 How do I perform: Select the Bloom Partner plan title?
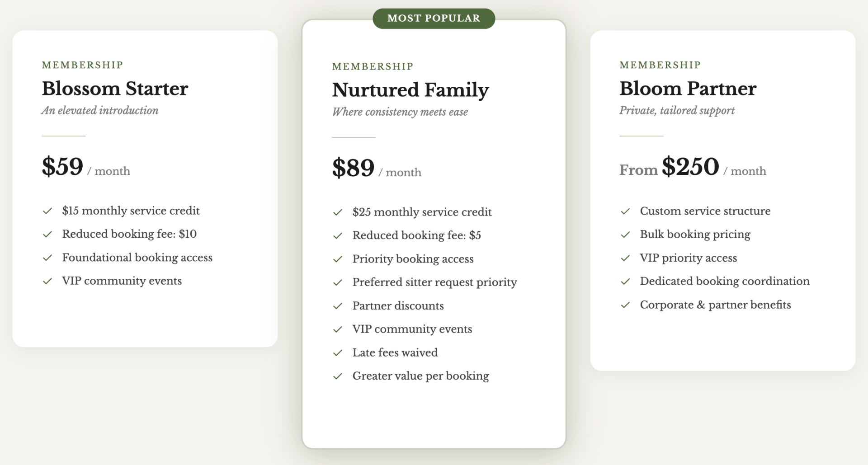tap(688, 89)
